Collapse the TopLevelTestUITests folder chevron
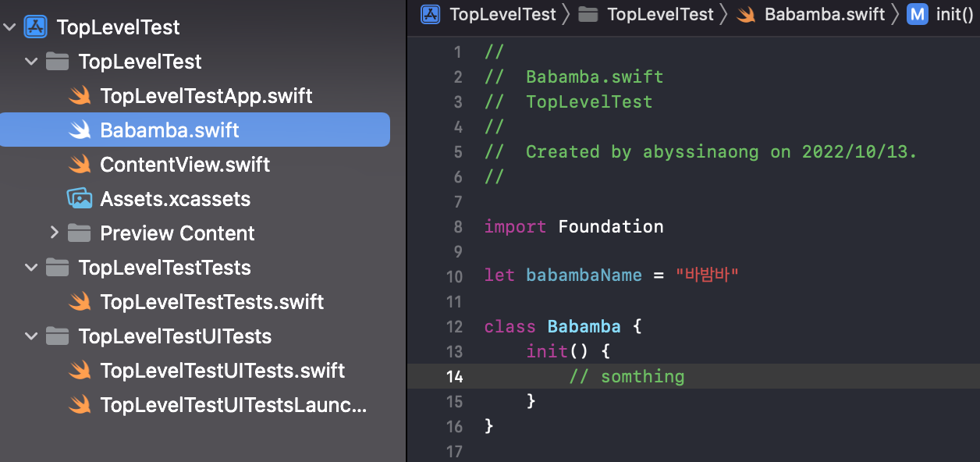 tap(32, 336)
